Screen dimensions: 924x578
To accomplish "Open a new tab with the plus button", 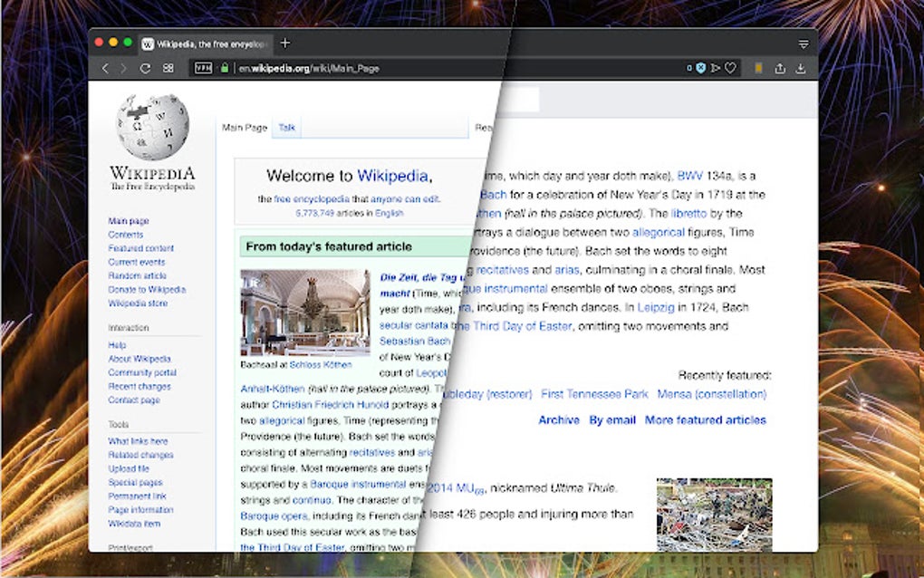I will pos(284,42).
